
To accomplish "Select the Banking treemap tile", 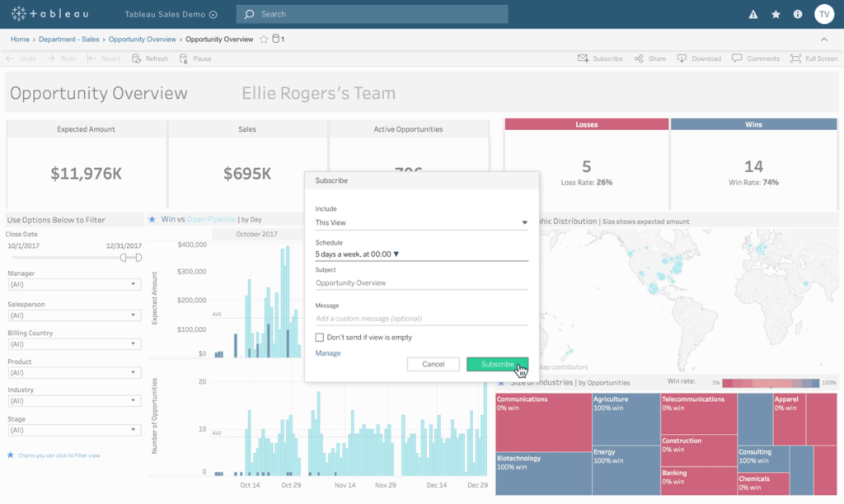I will (x=699, y=481).
